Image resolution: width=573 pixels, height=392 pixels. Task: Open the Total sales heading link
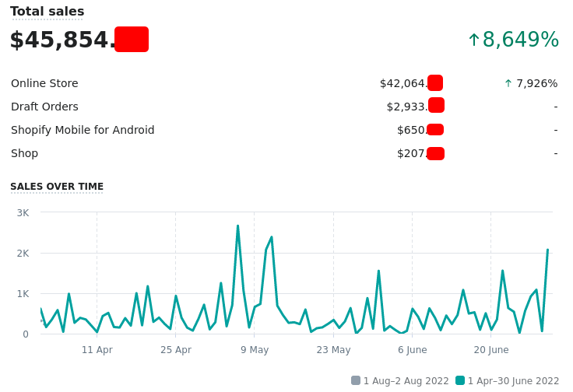[x=47, y=12]
